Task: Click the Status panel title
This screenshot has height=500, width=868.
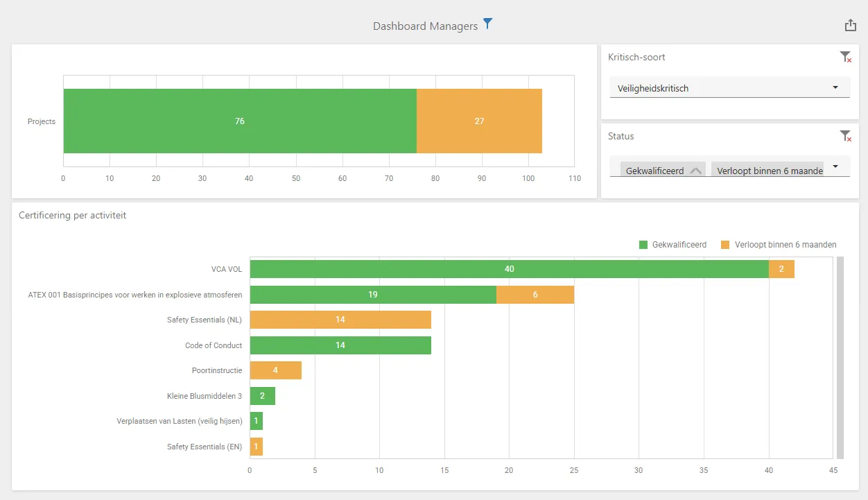Action: [621, 137]
